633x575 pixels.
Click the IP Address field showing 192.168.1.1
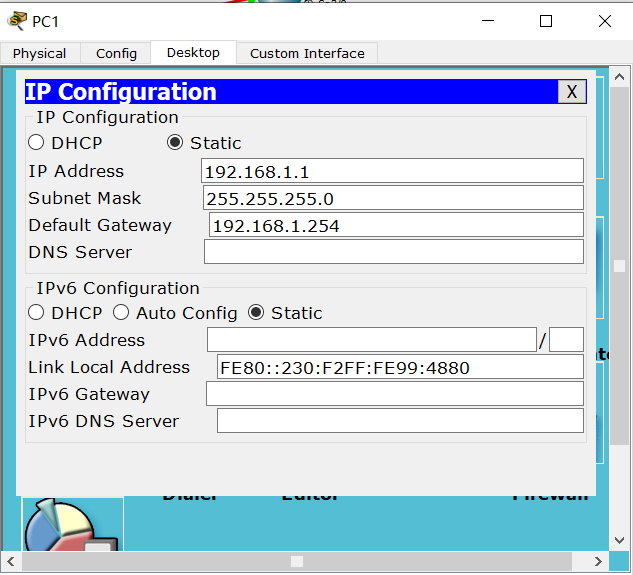click(x=392, y=171)
